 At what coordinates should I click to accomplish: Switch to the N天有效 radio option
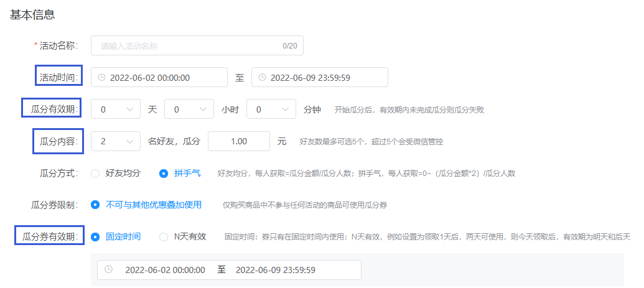(x=164, y=237)
